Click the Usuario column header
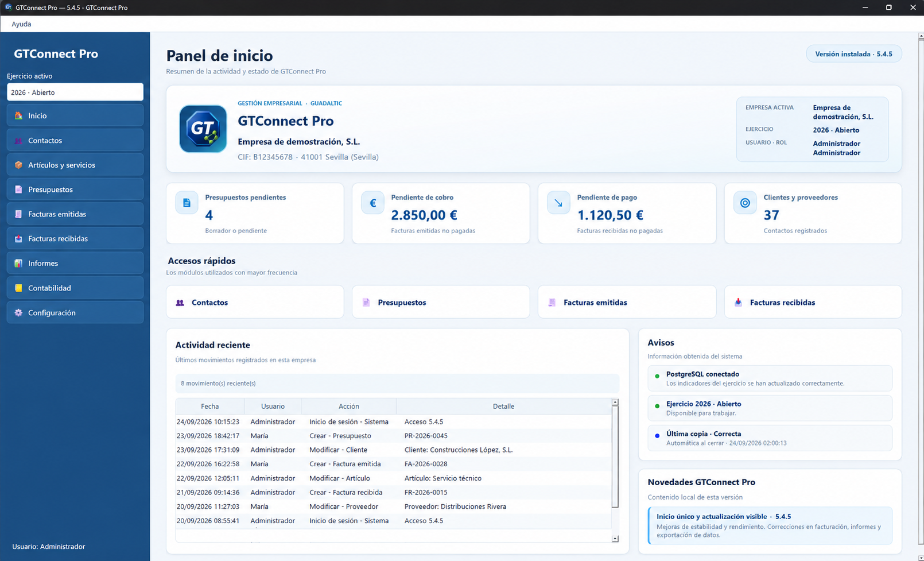This screenshot has width=924, height=561. point(273,406)
